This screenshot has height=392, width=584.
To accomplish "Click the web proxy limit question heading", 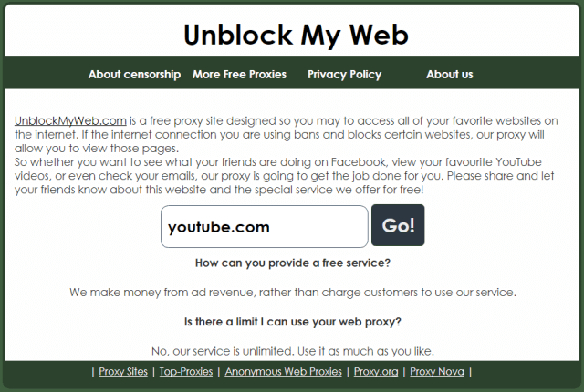I will pos(293,322).
